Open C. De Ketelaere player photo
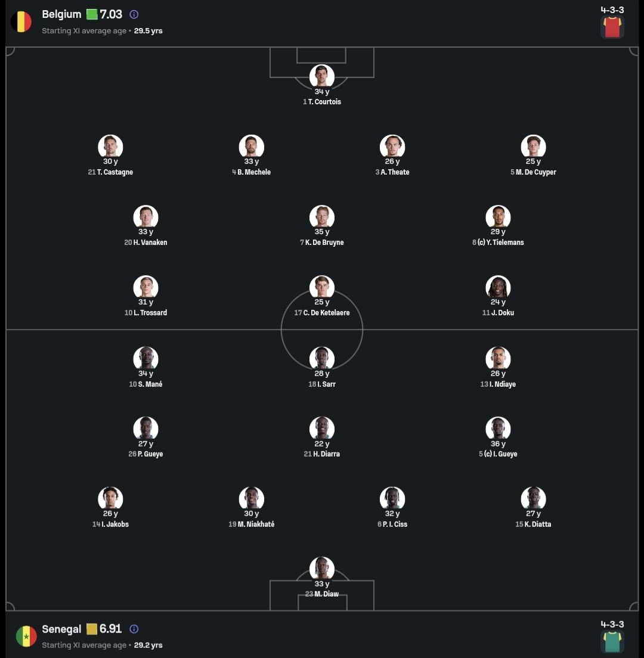644x658 pixels. click(x=322, y=288)
